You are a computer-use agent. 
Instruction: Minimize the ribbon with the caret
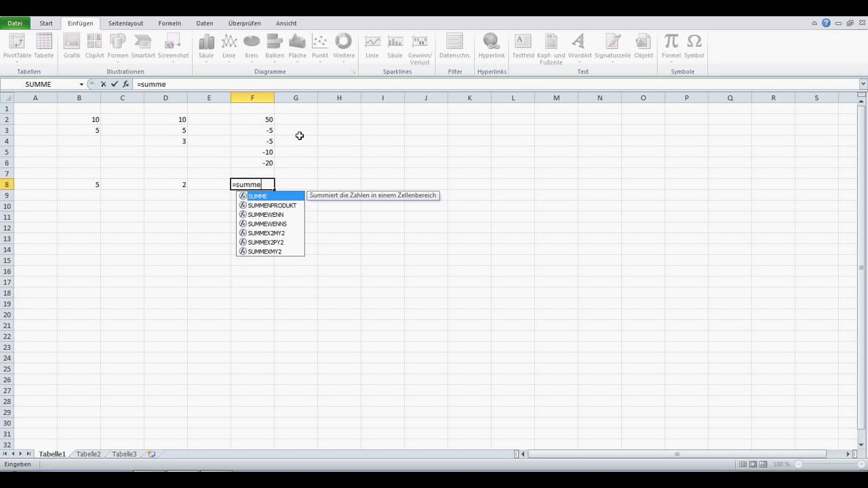(814, 23)
